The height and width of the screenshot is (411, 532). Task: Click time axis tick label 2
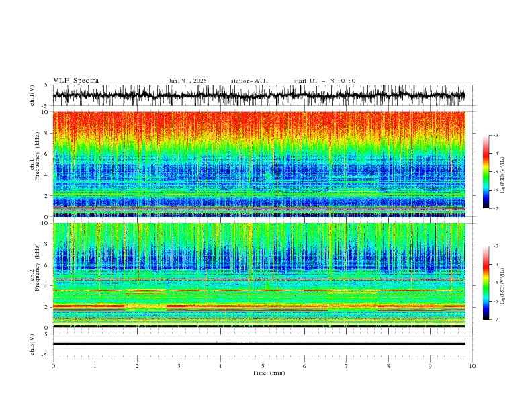click(x=137, y=366)
